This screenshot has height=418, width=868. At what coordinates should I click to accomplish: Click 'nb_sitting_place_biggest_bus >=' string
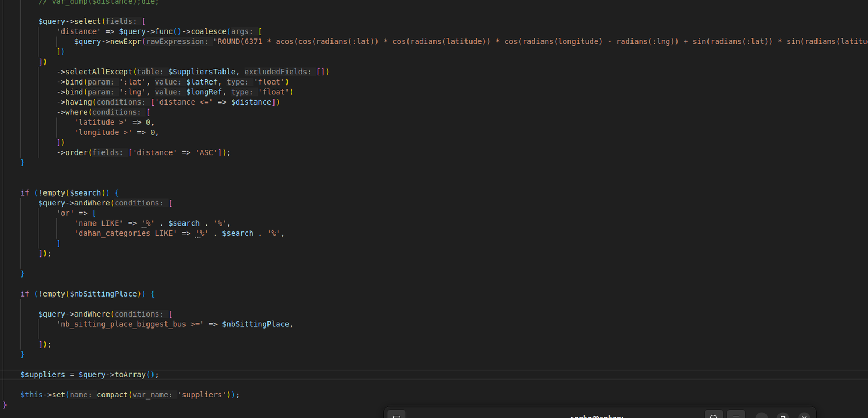[130, 324]
